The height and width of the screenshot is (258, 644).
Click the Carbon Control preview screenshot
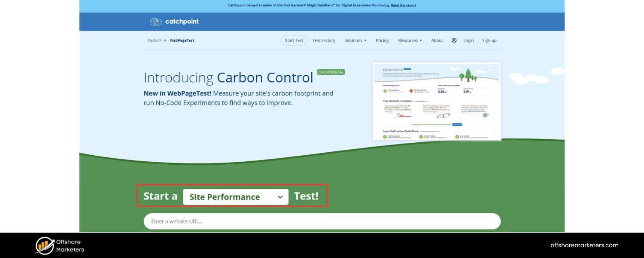436,101
